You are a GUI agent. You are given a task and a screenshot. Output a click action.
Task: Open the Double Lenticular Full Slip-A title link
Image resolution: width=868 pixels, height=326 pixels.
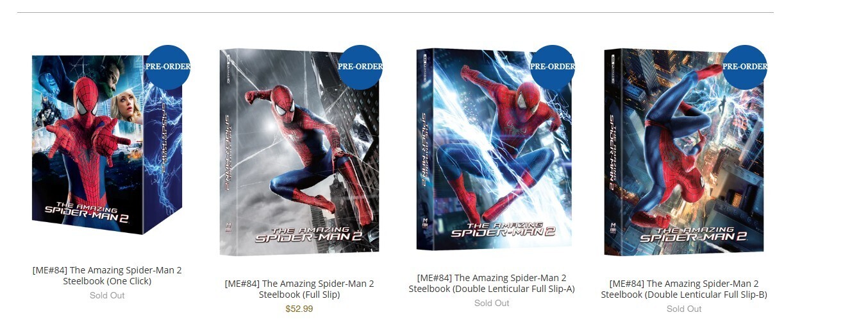(x=492, y=284)
